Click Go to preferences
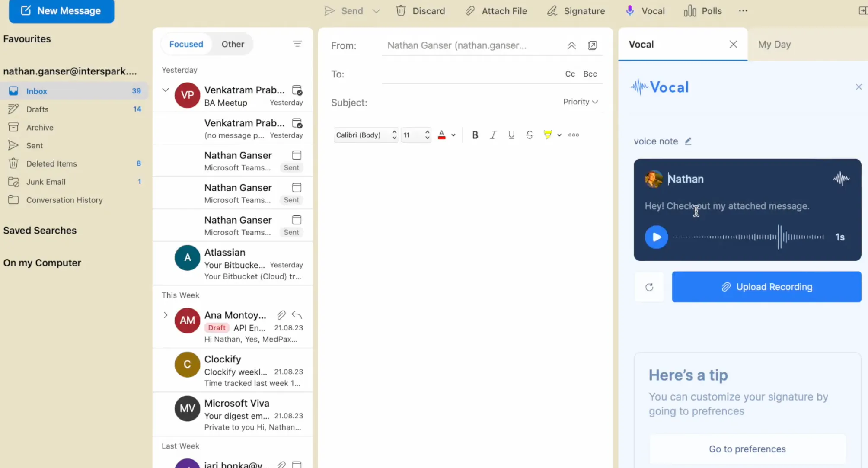 tap(747, 449)
